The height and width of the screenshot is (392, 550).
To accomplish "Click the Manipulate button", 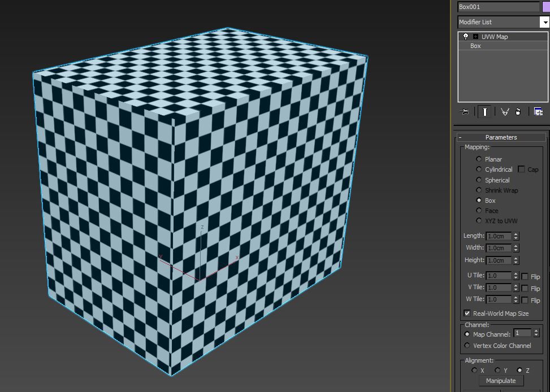I will pos(500,381).
